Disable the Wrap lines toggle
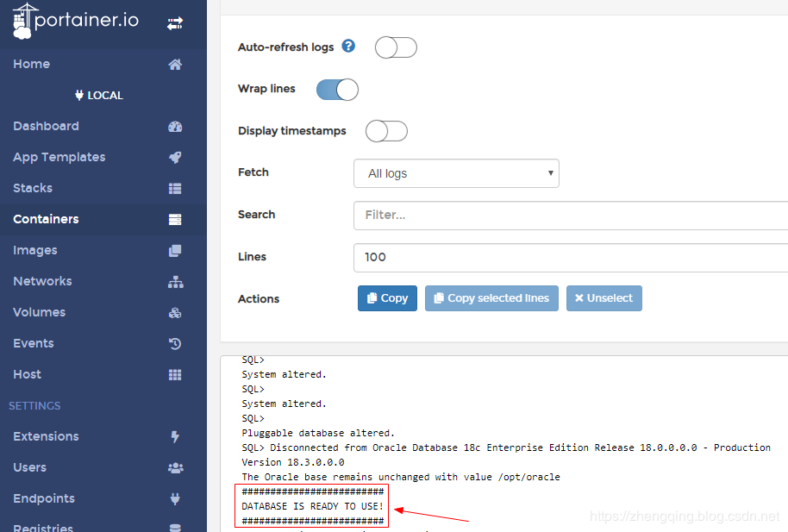The image size is (788, 532). (337, 90)
